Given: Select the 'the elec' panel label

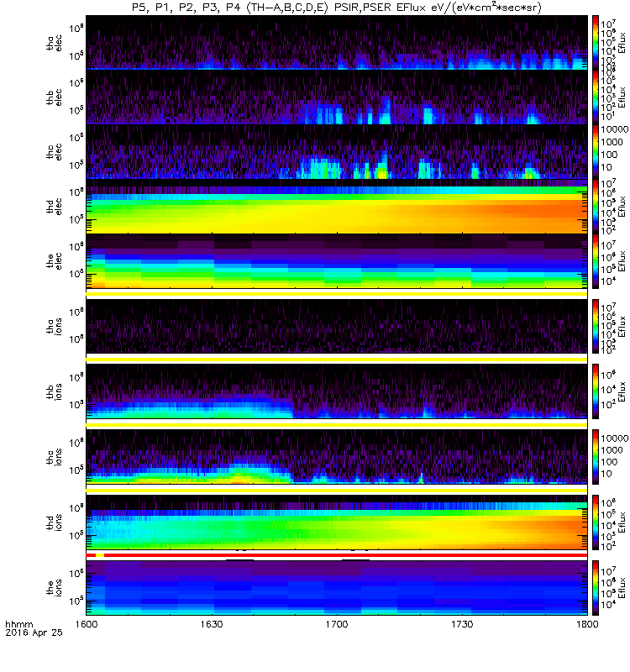Looking at the screenshot, I should pyautogui.click(x=55, y=261).
